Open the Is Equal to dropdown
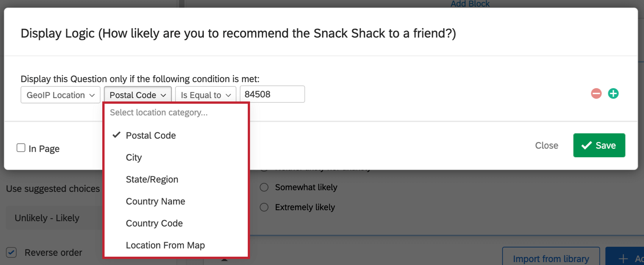 [x=205, y=95]
